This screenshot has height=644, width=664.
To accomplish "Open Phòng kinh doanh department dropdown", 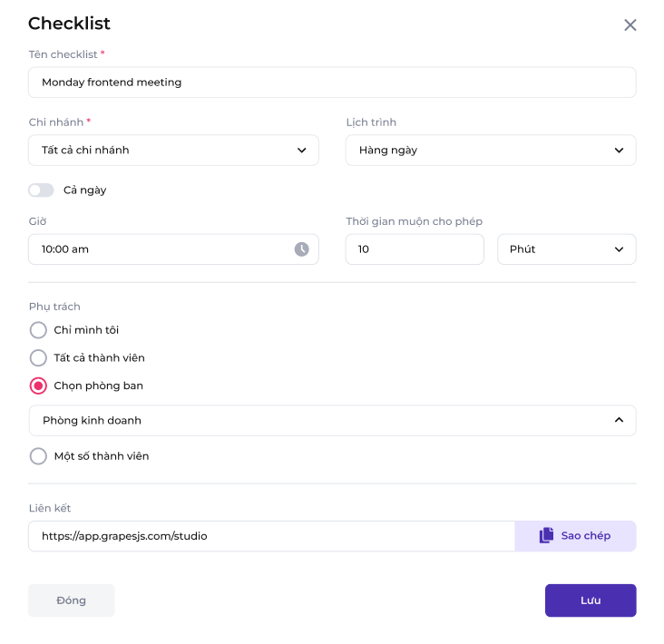I will tap(317, 421).
